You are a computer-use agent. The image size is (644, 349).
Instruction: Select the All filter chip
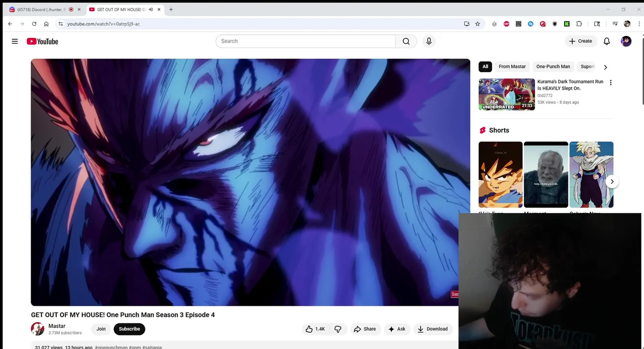(x=485, y=66)
